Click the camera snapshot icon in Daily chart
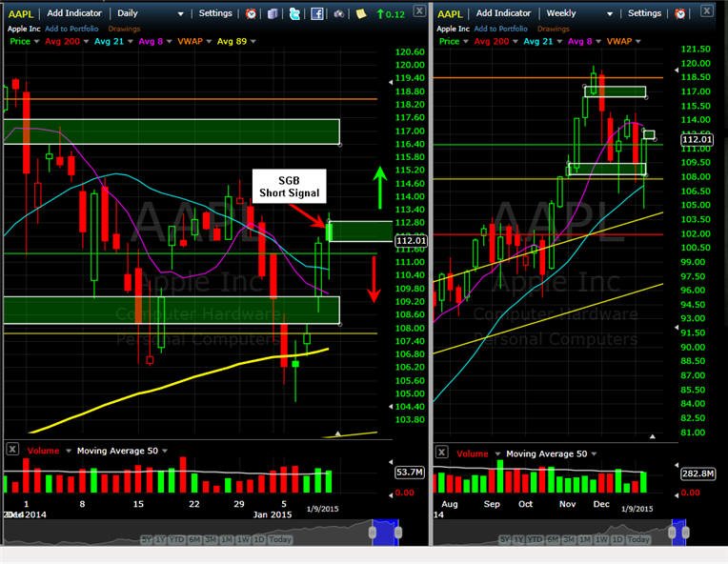Image resolution: width=728 pixels, height=564 pixels. tap(339, 14)
